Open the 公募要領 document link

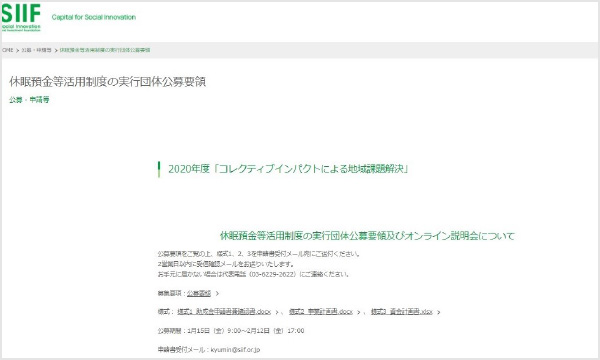pyautogui.click(x=199, y=293)
